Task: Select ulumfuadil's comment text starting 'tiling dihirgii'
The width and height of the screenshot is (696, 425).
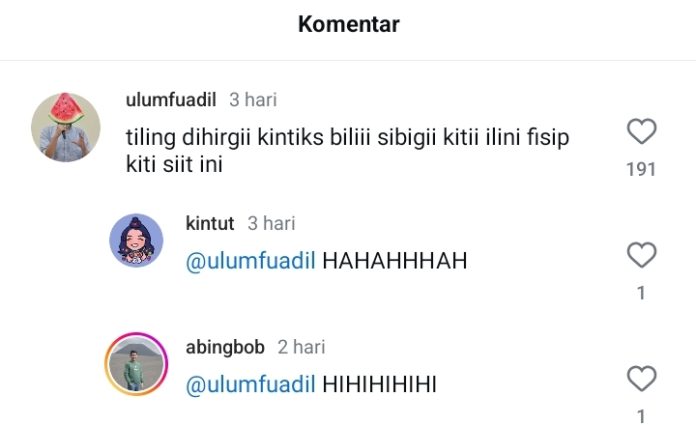Action: (347, 151)
